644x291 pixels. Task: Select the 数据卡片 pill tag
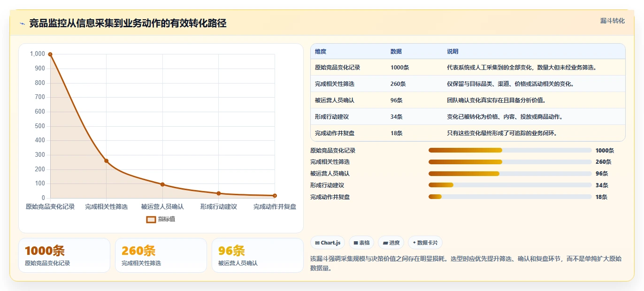pos(425,243)
